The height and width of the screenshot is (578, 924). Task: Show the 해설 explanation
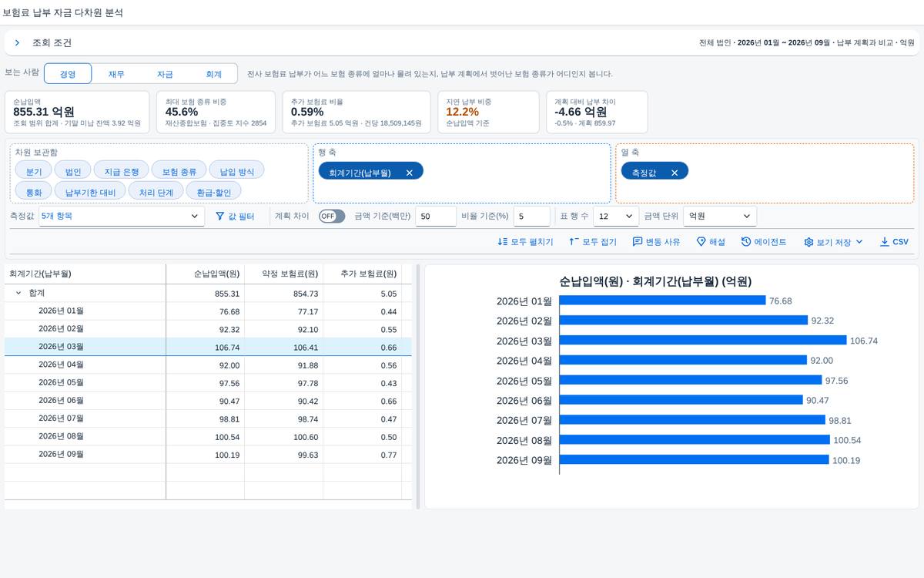711,242
